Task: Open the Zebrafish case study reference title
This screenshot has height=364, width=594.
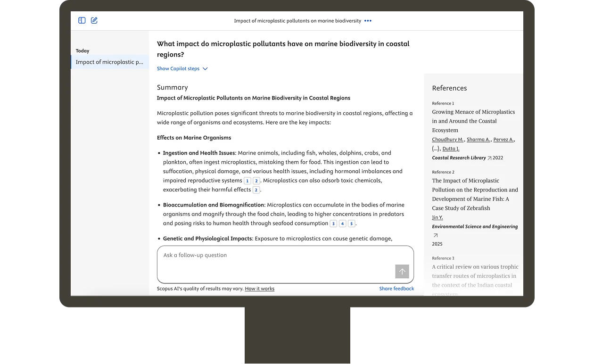Action: click(475, 194)
